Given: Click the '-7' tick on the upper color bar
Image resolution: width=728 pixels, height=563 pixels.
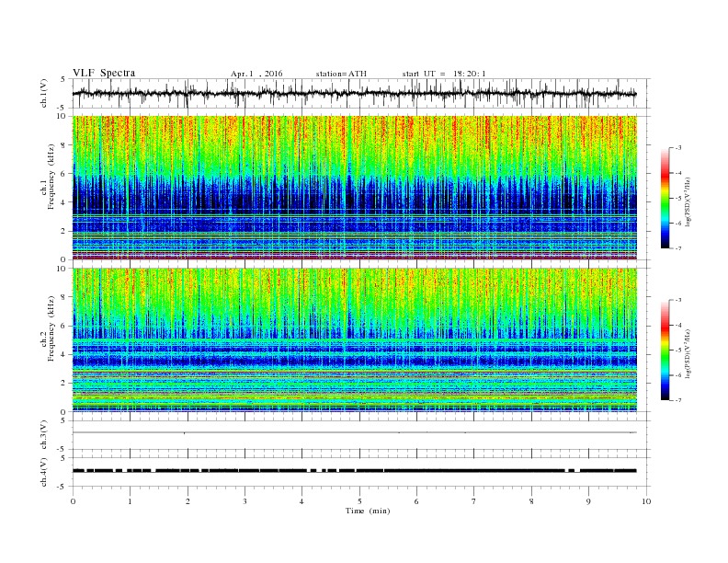Looking at the screenshot, I should 678,248.
